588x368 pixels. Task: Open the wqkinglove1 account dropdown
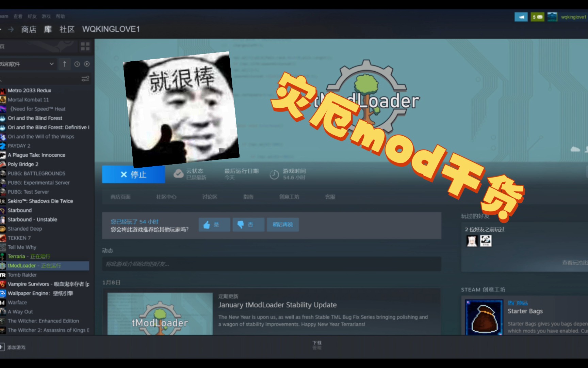[x=574, y=17]
